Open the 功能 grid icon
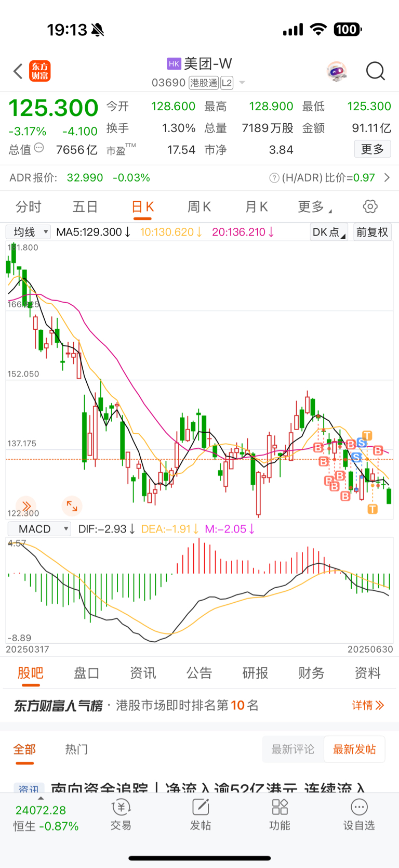This screenshot has width=399, height=868. pos(280,807)
